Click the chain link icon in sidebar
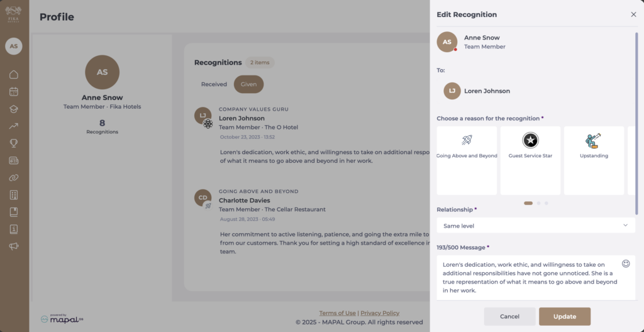The height and width of the screenshot is (332, 644). 14,177
